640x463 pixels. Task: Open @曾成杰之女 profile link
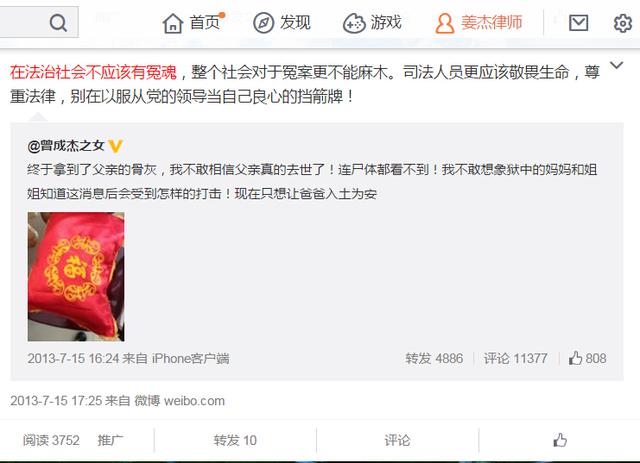coord(66,145)
